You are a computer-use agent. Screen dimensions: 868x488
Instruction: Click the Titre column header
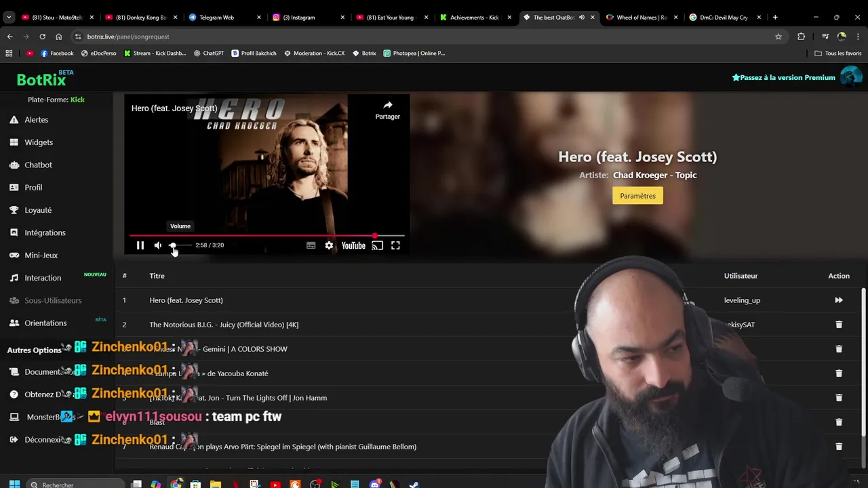click(x=157, y=276)
